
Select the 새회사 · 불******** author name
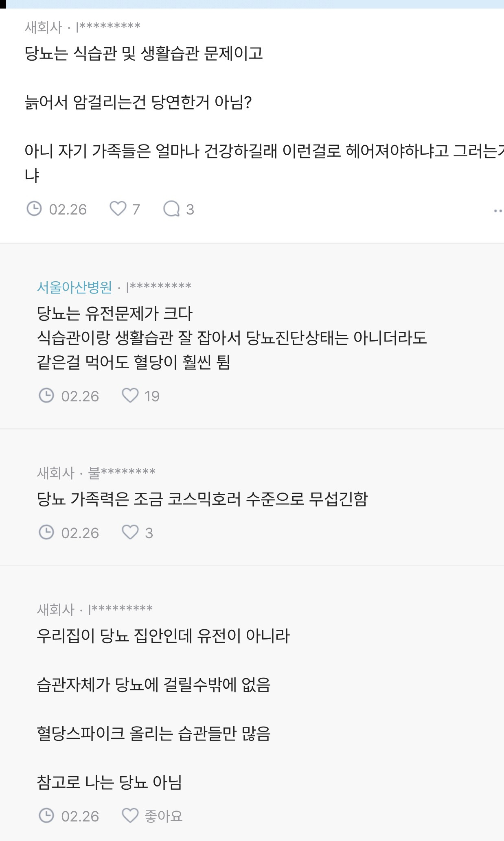(96, 473)
